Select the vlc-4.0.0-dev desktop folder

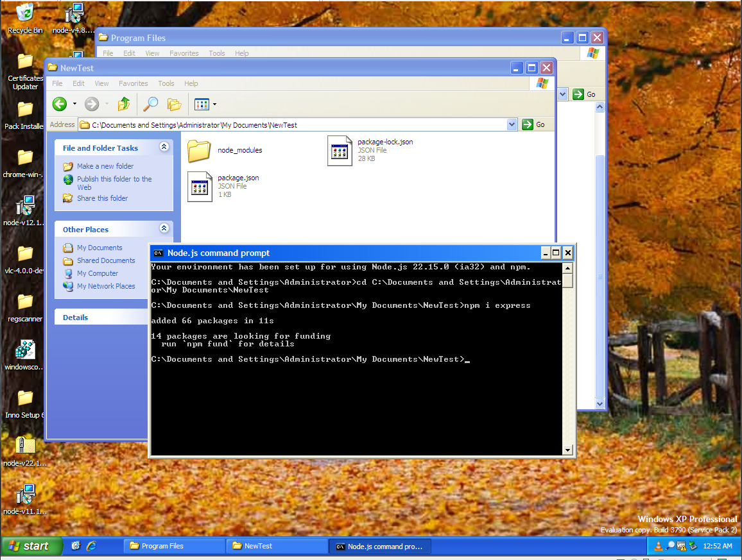(x=25, y=254)
